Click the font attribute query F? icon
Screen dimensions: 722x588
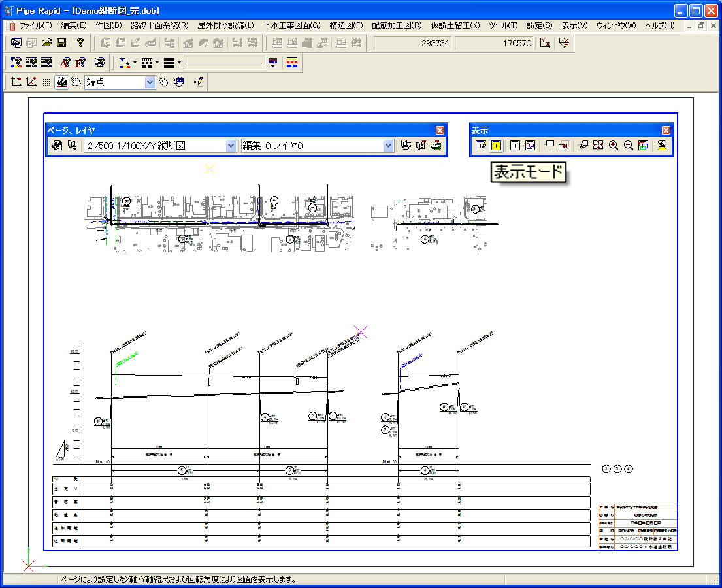(80, 63)
